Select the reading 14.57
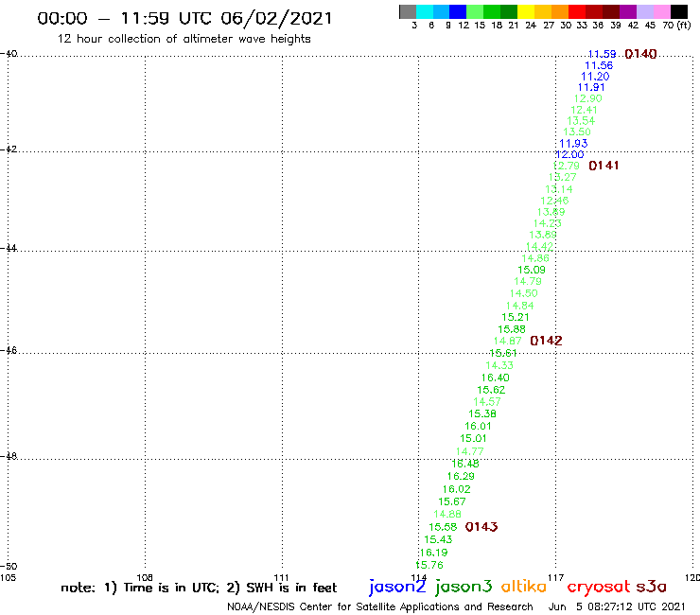Viewport: 700px width, 615px height. pos(486,401)
